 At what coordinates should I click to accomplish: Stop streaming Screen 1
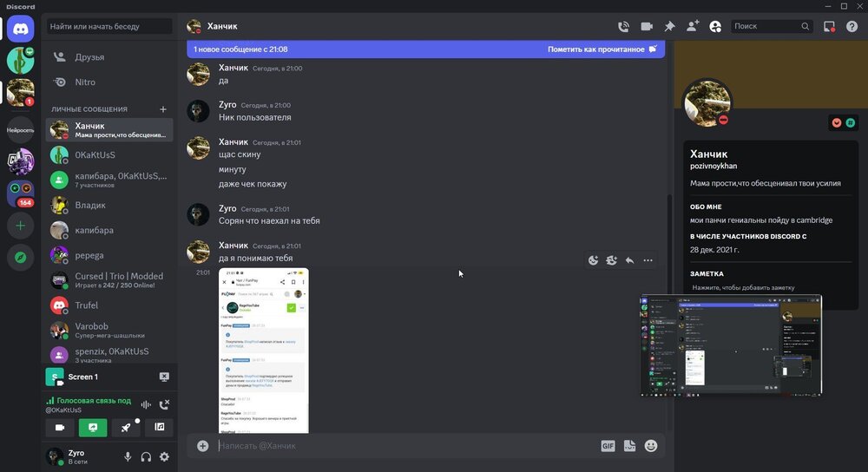(164, 377)
